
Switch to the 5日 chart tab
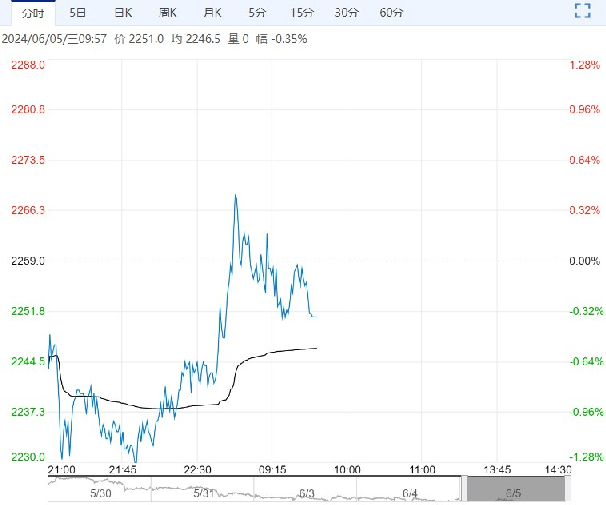point(78,13)
